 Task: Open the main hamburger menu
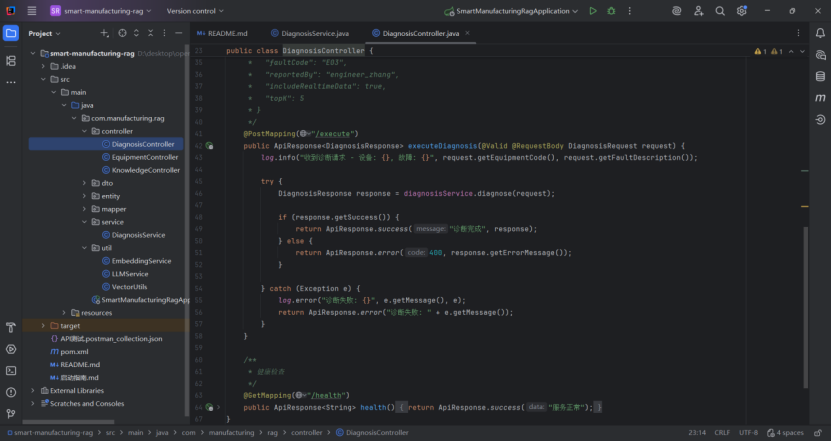tap(32, 11)
